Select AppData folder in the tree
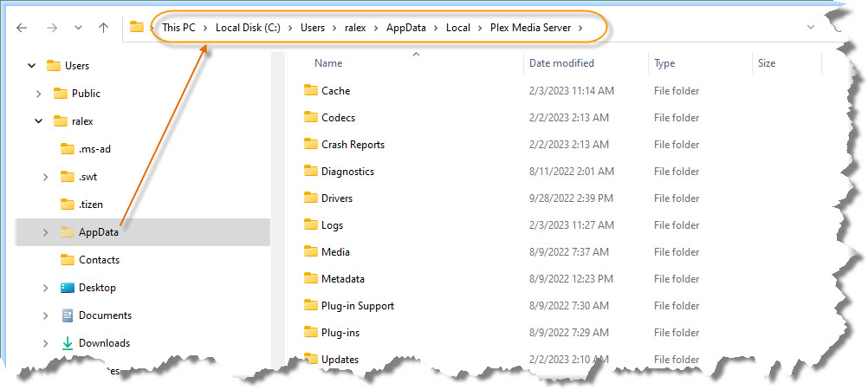The width and height of the screenshot is (868, 390). (x=99, y=232)
